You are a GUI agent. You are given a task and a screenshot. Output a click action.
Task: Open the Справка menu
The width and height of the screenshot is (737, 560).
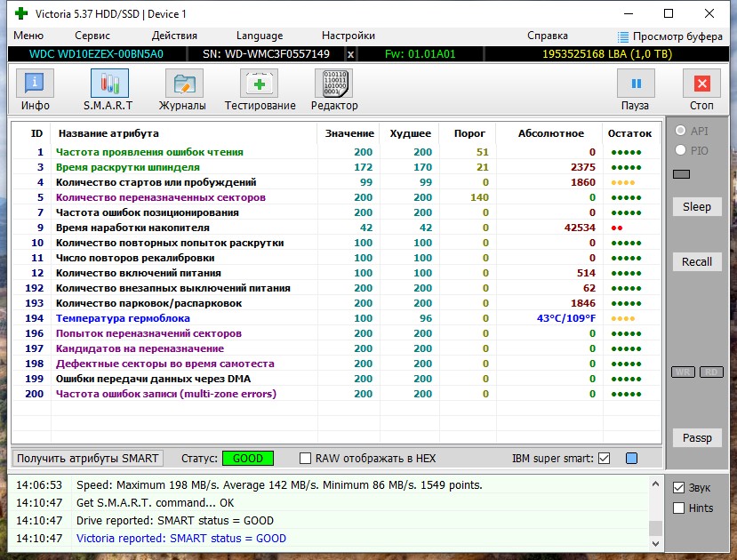coord(547,36)
